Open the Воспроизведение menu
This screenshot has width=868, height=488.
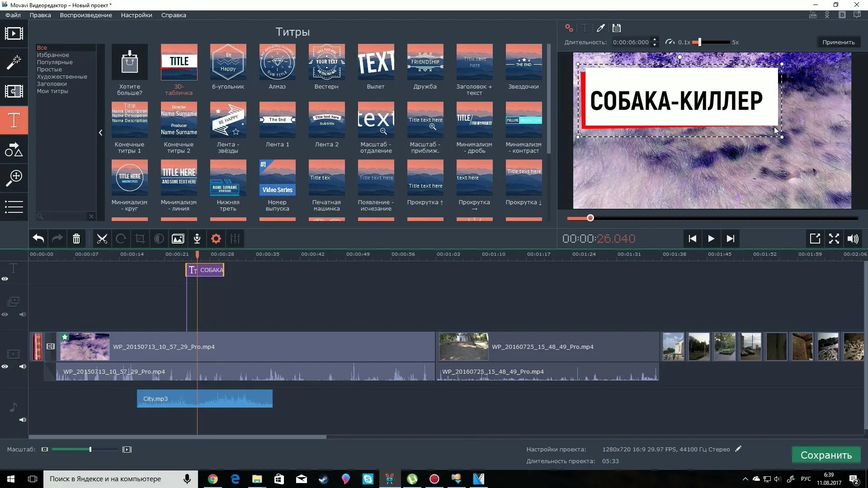tap(85, 15)
